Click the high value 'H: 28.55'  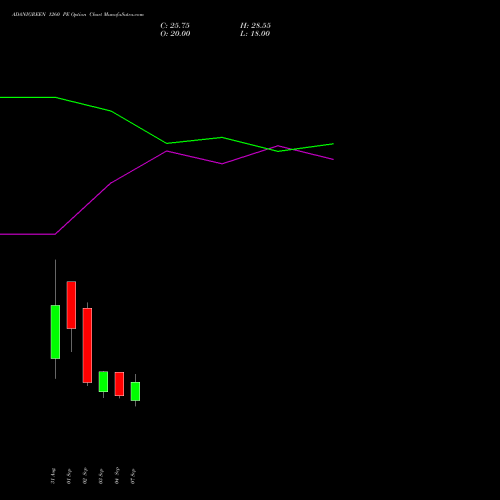[255, 26]
